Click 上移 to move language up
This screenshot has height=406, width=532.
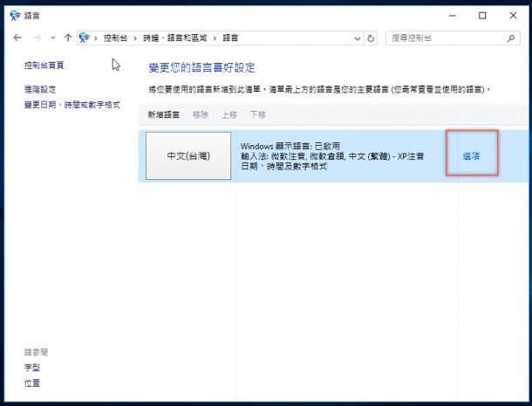click(x=229, y=115)
